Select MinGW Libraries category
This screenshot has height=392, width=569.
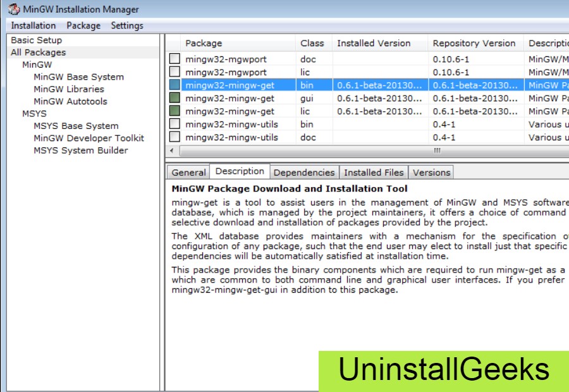[69, 89]
